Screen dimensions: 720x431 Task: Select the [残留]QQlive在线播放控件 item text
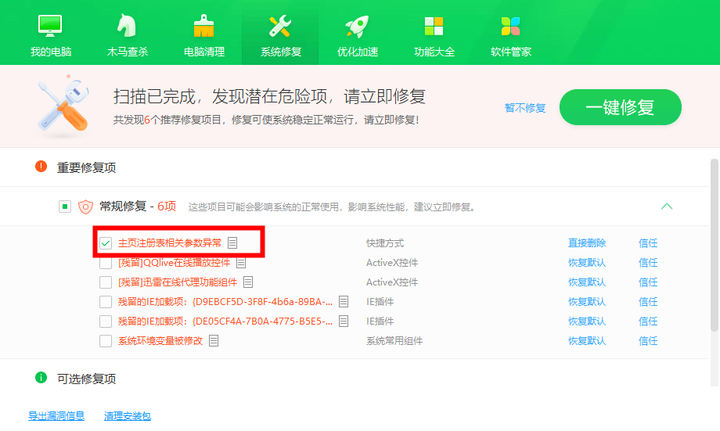coord(174,263)
